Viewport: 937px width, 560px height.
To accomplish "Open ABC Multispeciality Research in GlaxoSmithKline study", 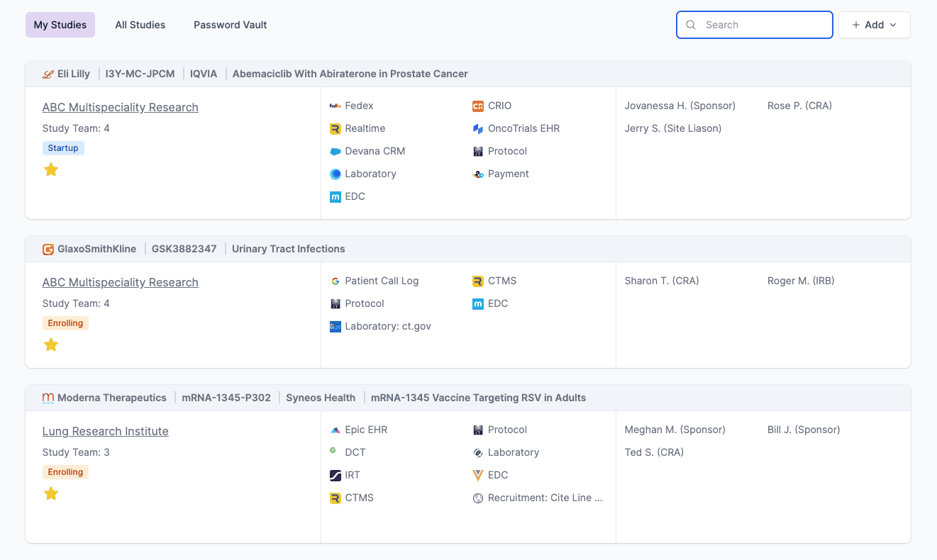I will [x=121, y=282].
